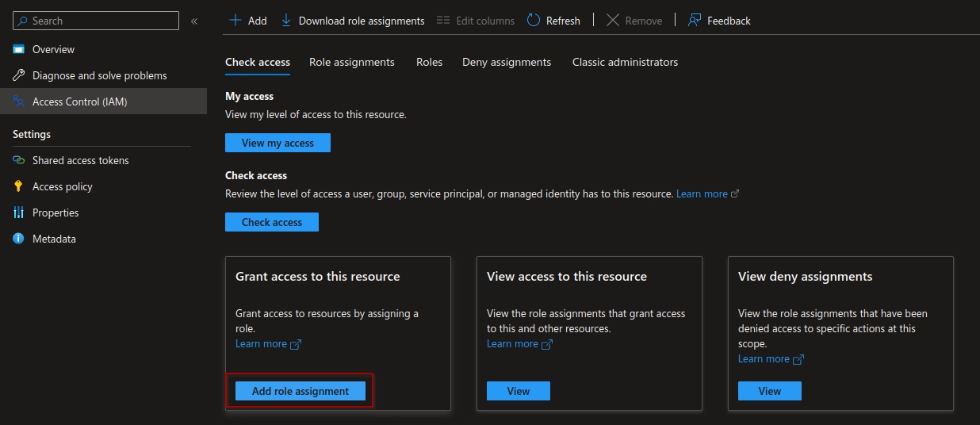
Task: Click the Add role assignment button
Action: 300,391
